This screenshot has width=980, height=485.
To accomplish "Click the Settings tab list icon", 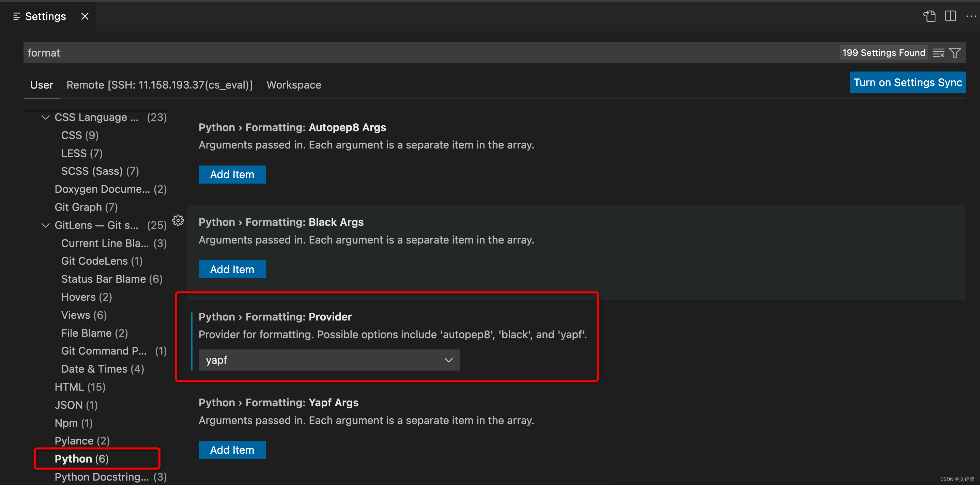I will point(16,16).
